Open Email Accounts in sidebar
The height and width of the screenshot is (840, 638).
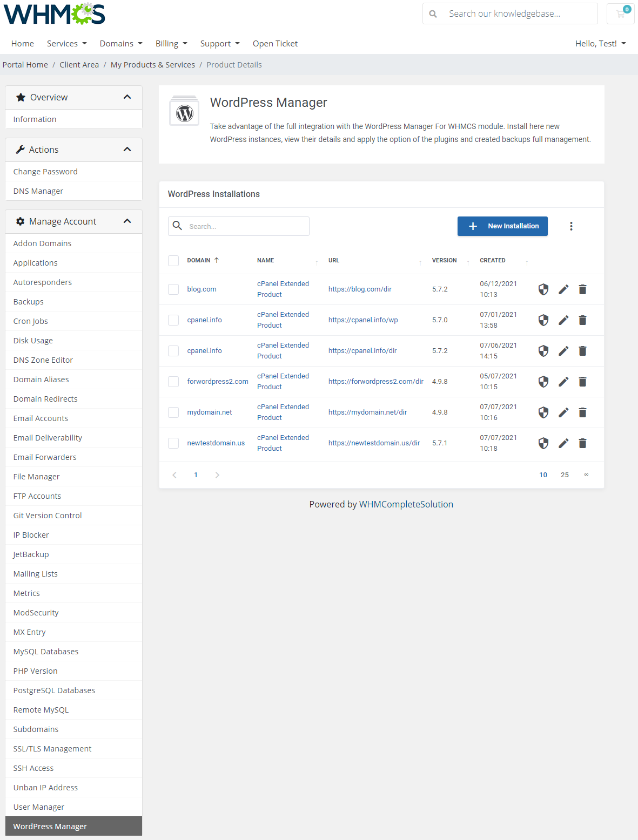pos(73,418)
